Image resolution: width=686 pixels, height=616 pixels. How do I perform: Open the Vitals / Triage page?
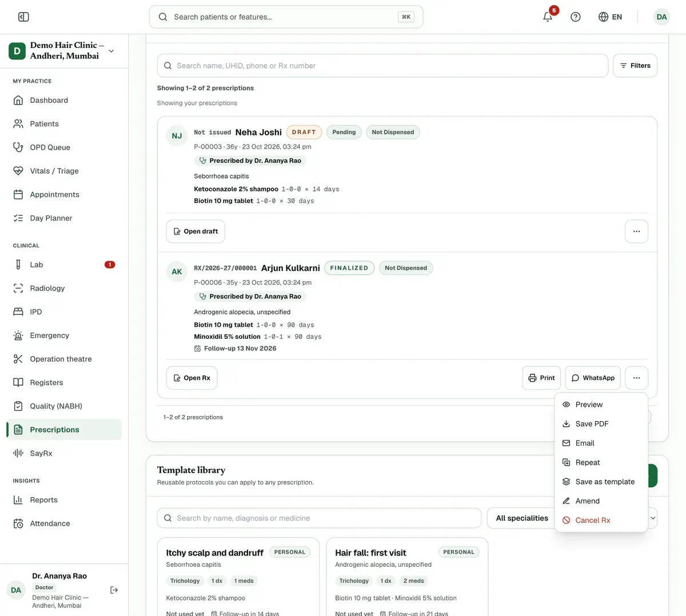pos(64,171)
